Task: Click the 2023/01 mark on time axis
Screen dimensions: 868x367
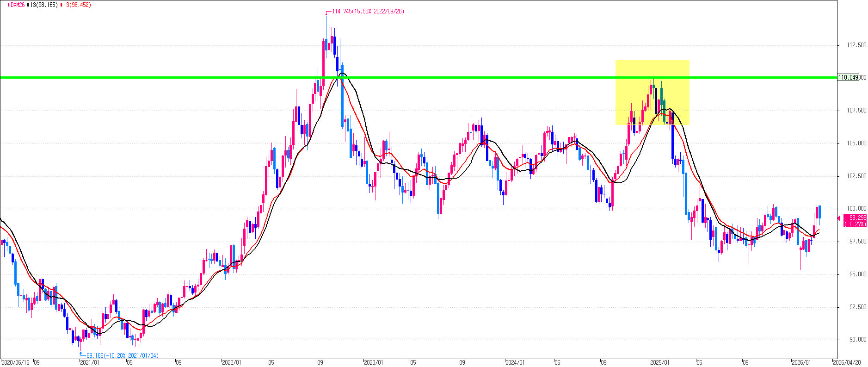Action: [373, 362]
